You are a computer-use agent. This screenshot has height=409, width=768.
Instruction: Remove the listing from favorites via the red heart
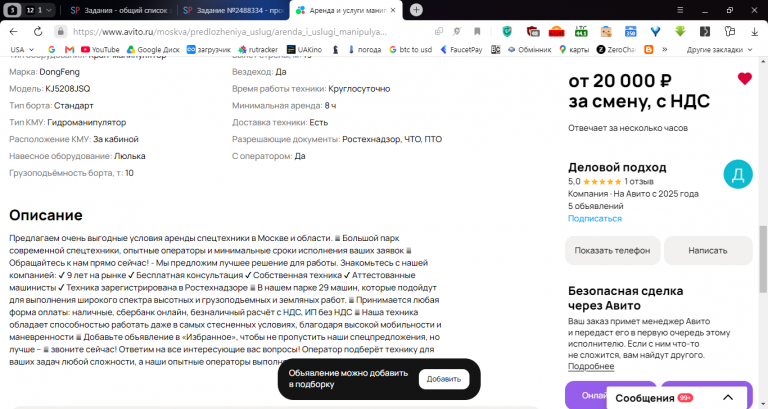click(x=744, y=78)
